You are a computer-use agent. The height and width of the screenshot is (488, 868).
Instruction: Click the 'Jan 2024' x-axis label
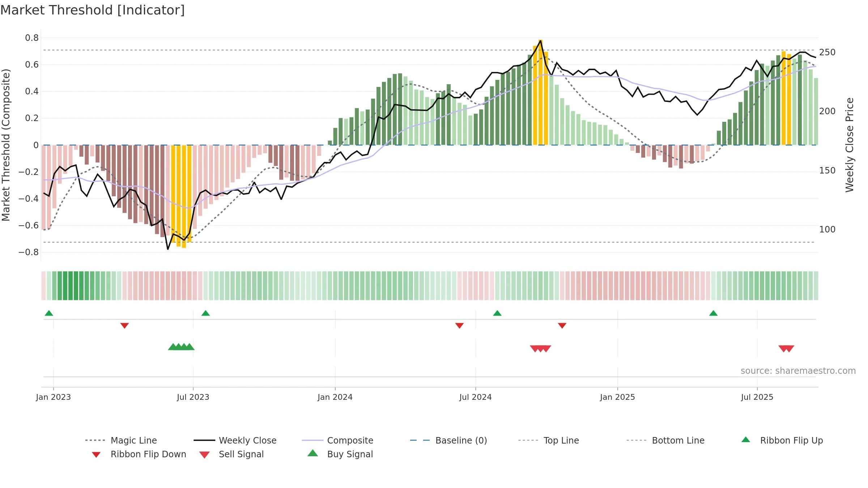coord(335,397)
